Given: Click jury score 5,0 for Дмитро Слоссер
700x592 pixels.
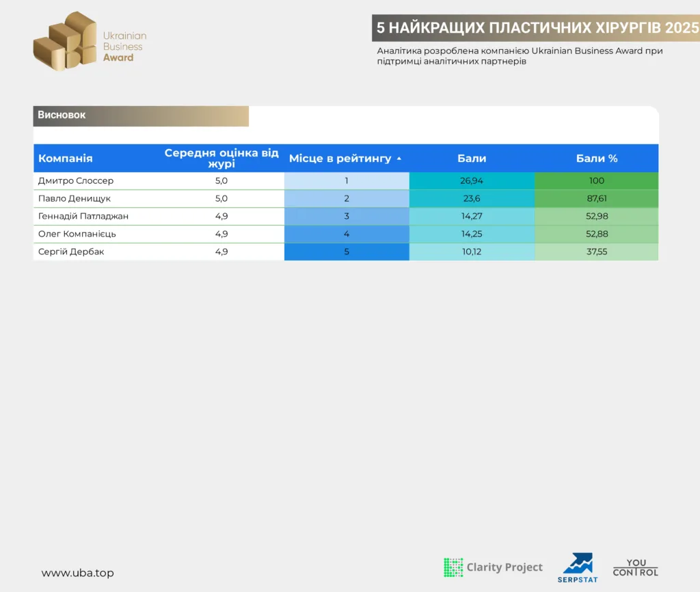Looking at the screenshot, I should click(221, 181).
